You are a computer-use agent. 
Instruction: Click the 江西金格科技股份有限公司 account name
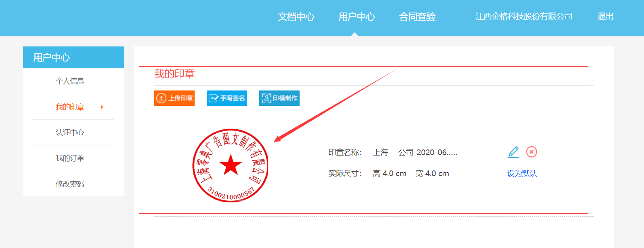click(x=524, y=17)
